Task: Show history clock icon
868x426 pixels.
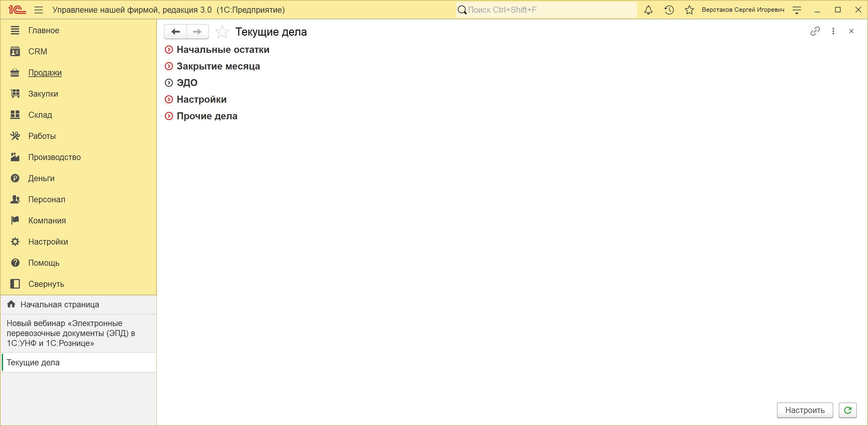Action: coord(669,10)
